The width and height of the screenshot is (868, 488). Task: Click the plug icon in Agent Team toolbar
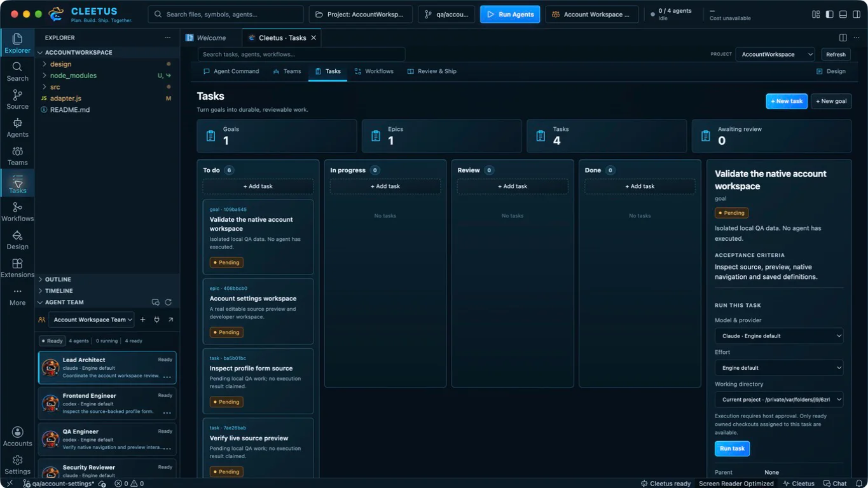click(x=156, y=320)
